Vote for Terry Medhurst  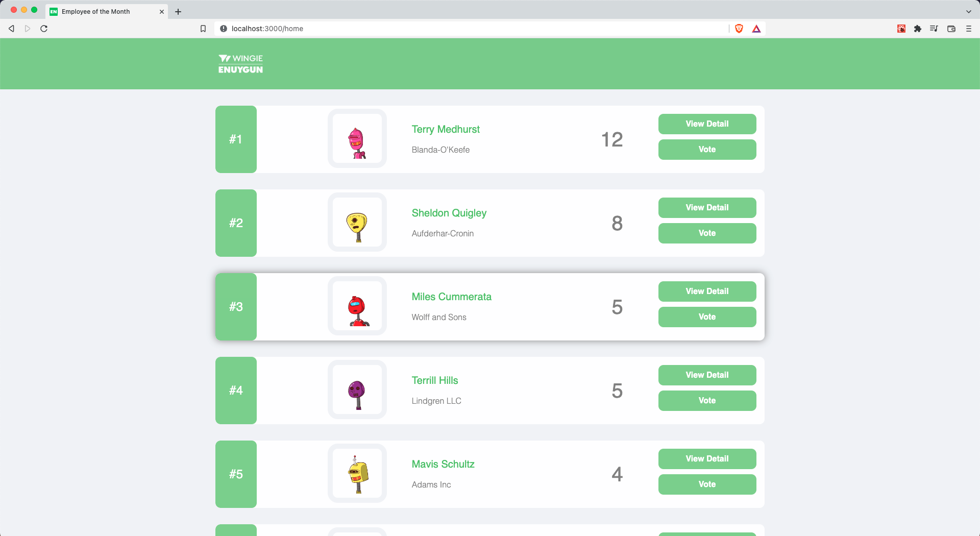point(707,149)
